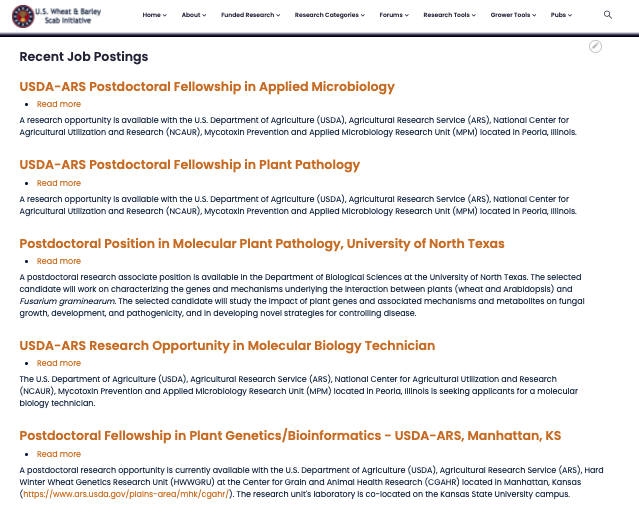Open the Pubs menu
This screenshot has width=639, height=520.
point(561,15)
